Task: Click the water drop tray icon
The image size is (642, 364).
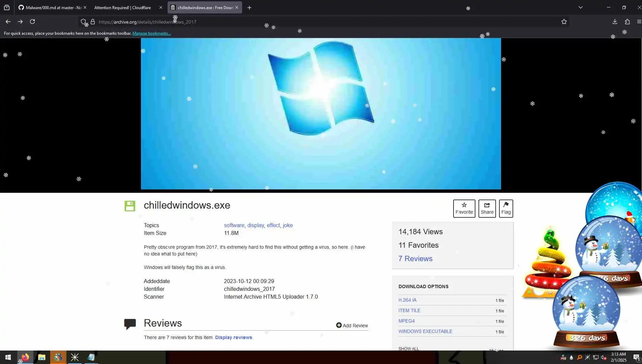Action: pos(572,358)
